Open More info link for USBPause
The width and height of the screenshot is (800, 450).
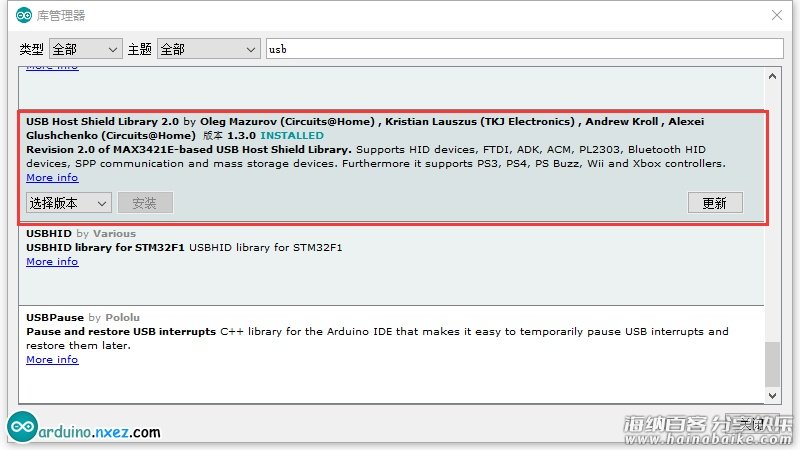[x=52, y=359]
